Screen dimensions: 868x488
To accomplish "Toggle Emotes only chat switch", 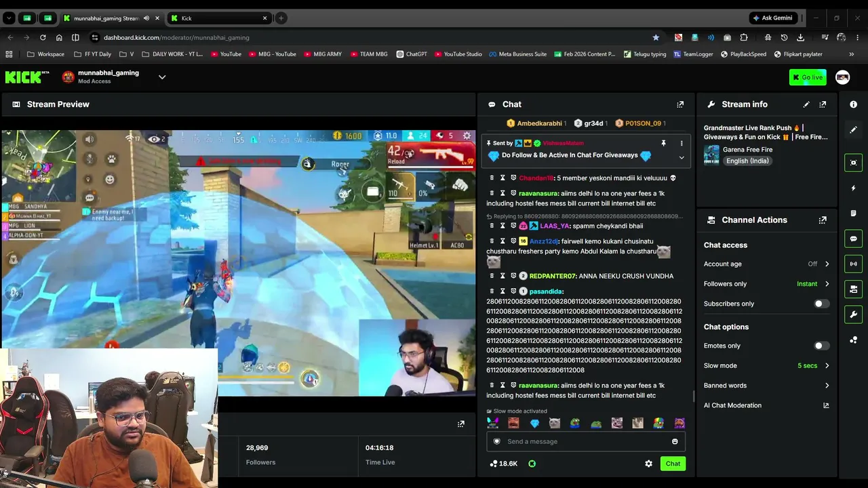I will pos(821,346).
